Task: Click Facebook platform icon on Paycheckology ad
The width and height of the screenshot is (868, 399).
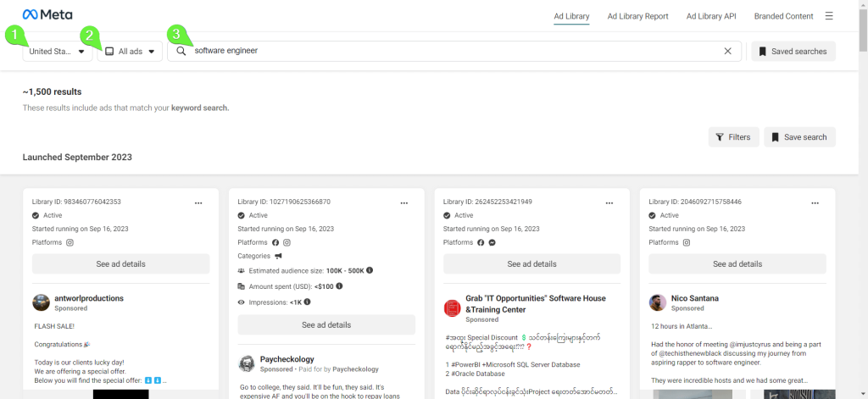Action: click(x=275, y=242)
